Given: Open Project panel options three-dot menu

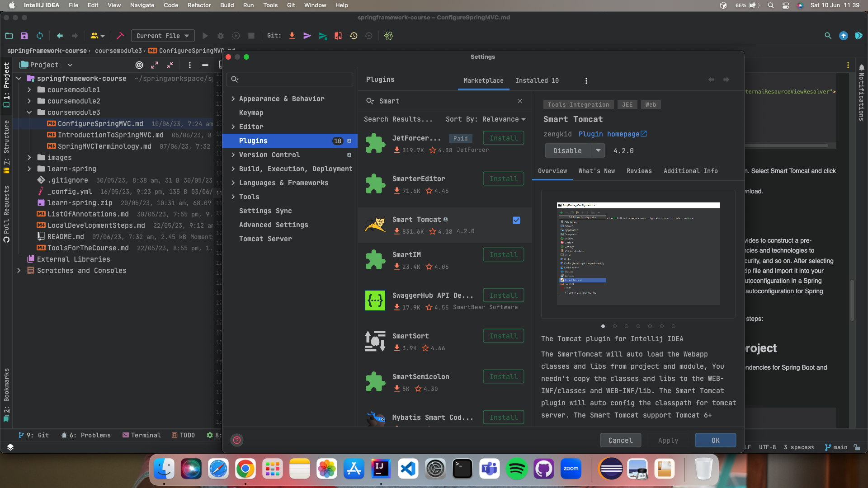Looking at the screenshot, I should point(190,65).
